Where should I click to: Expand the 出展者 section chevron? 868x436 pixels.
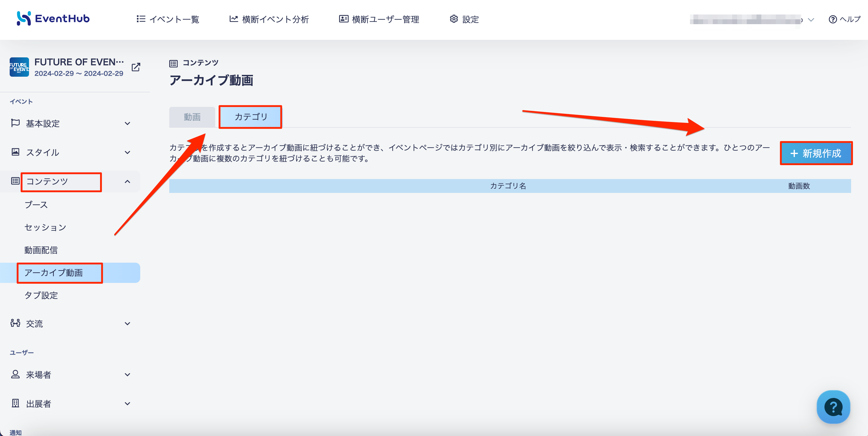(x=127, y=404)
